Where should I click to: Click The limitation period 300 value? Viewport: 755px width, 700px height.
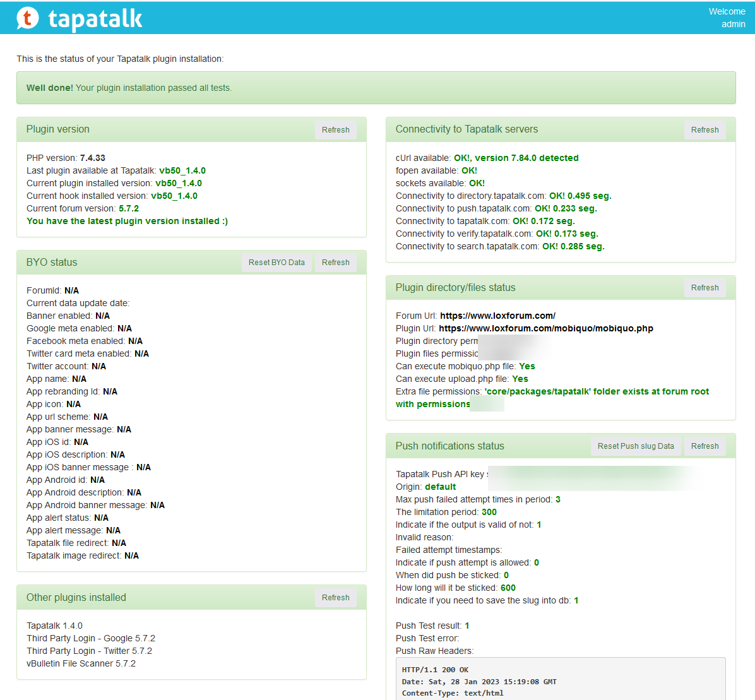tap(489, 513)
